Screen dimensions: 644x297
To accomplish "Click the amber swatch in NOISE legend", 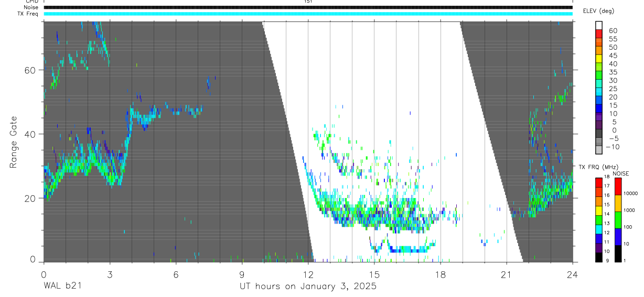I will [618, 203].
